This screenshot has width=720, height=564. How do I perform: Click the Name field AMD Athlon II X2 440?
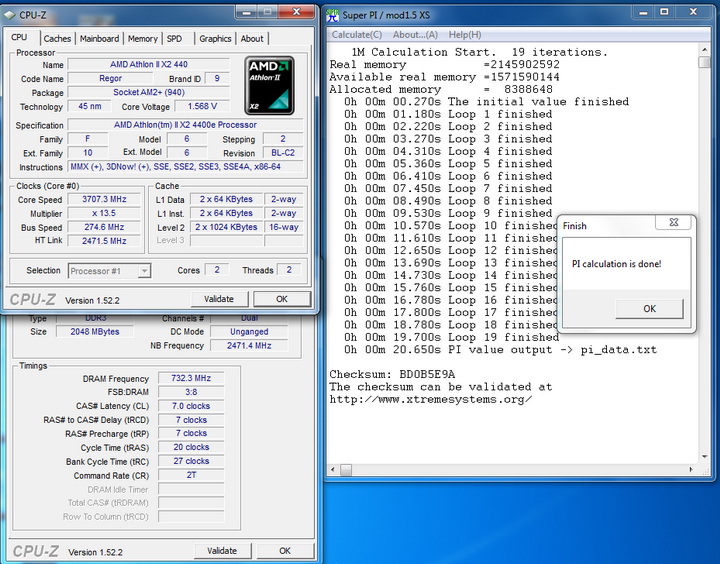(149, 65)
